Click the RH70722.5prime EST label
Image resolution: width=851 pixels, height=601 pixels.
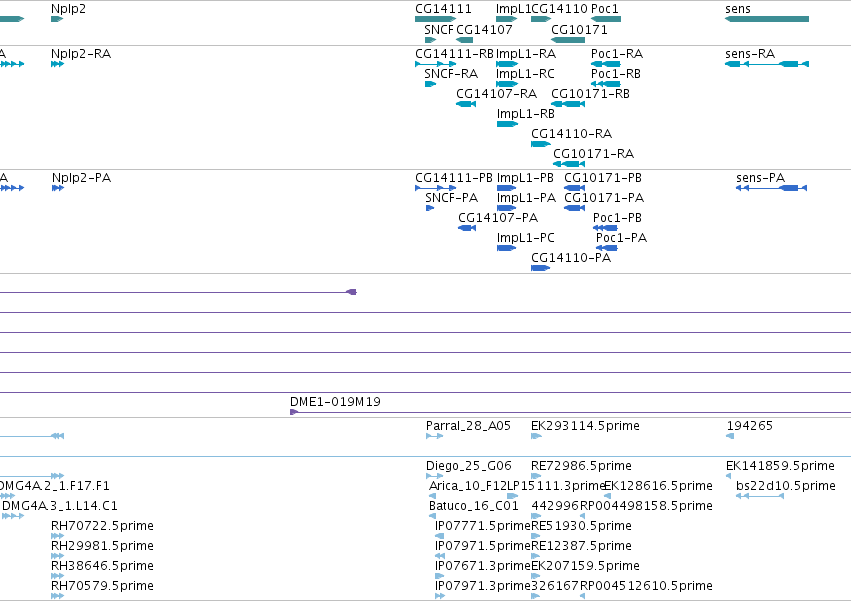tap(102, 526)
